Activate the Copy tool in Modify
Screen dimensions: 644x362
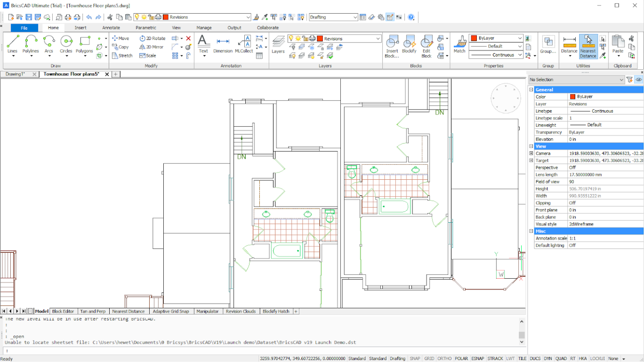[x=120, y=47]
